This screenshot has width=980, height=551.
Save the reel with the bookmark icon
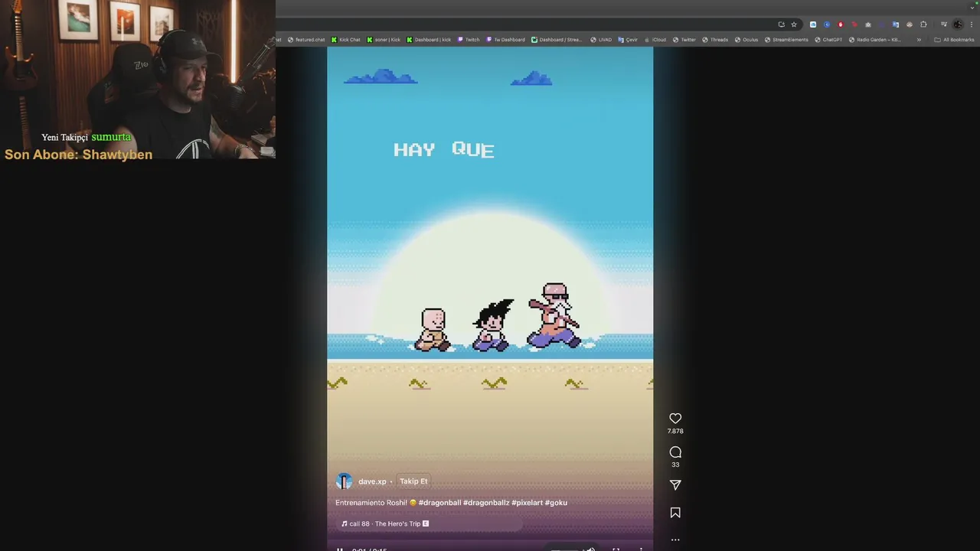point(675,513)
